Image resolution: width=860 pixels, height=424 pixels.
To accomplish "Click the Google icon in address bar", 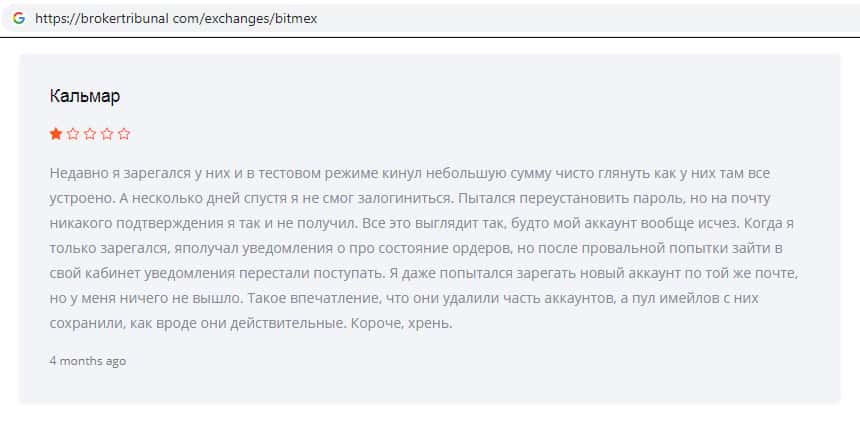I will [x=19, y=18].
